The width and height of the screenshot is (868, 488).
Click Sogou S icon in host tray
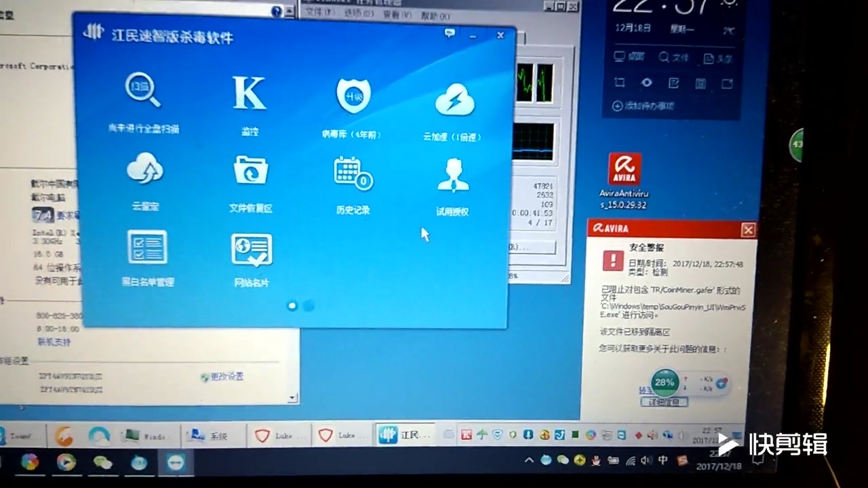(682, 461)
